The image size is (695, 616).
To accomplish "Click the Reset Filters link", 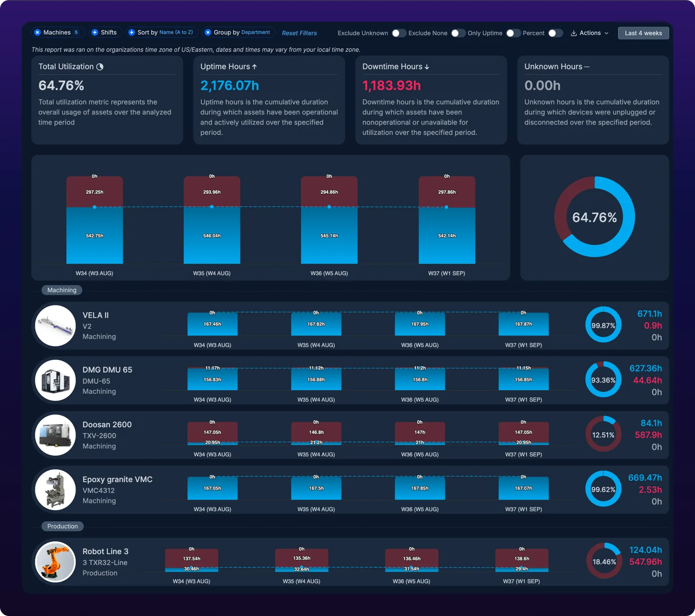I will pyautogui.click(x=299, y=33).
